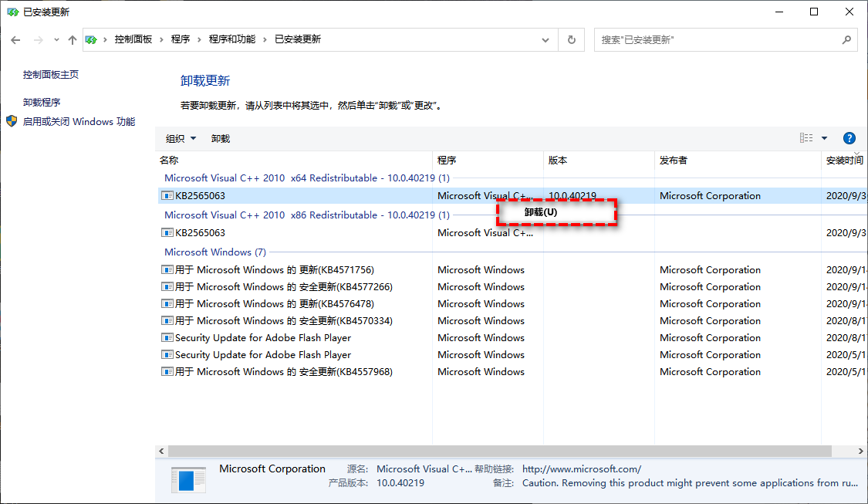
Task: Select the 安全更新(KB4577266) row
Action: (x=512, y=287)
